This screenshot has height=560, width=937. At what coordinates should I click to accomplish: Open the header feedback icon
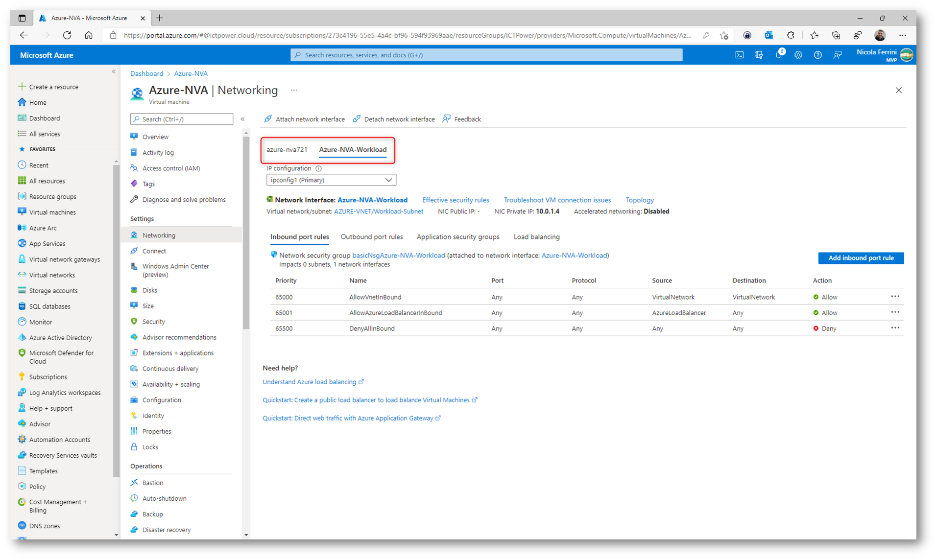click(837, 55)
